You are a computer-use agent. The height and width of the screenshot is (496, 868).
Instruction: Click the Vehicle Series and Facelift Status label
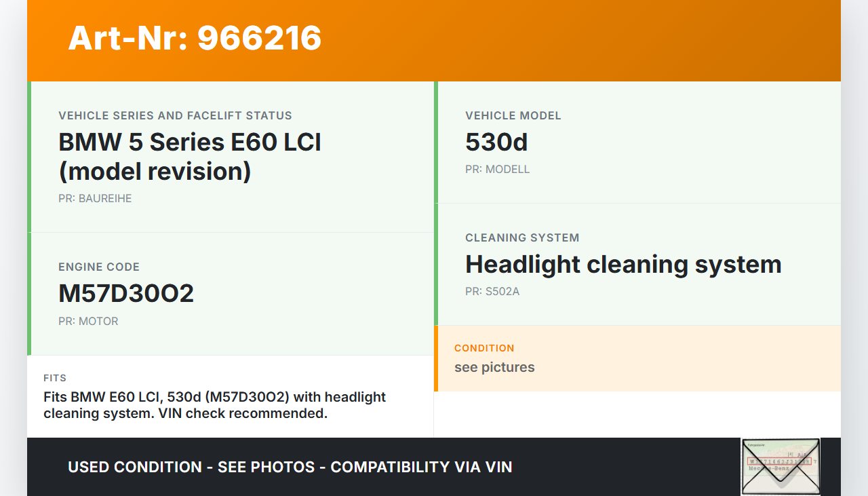click(x=175, y=115)
